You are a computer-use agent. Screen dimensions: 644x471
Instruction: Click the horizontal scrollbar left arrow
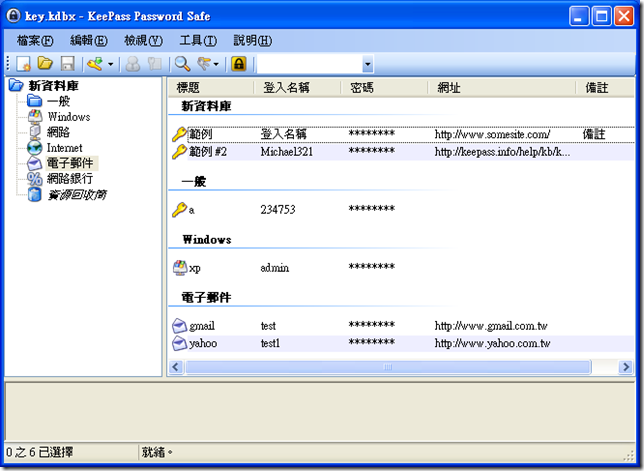[x=176, y=367]
